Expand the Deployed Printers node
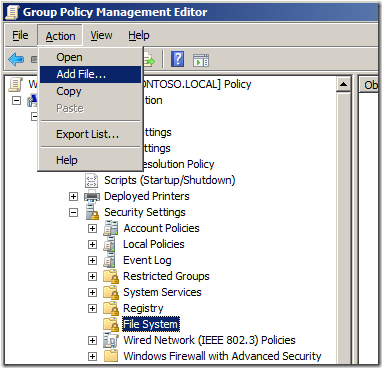Screen dimensions: 382x368 point(73,196)
